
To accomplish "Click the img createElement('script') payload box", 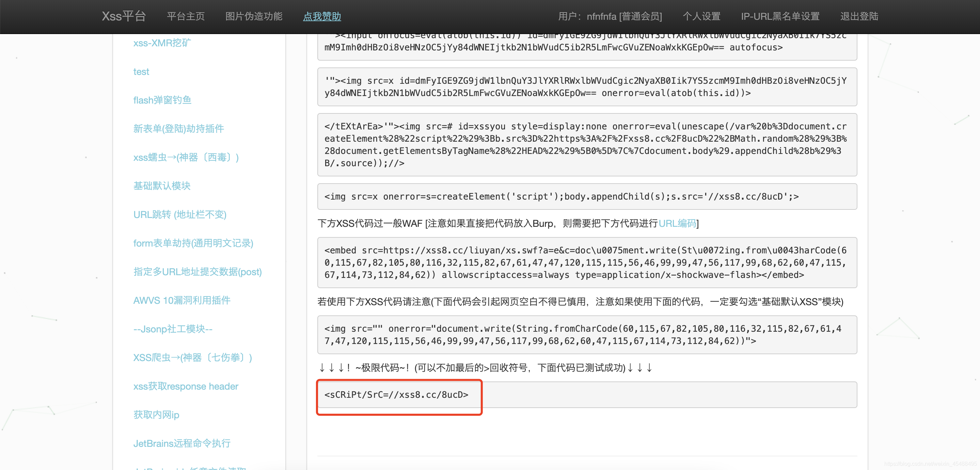I will tap(587, 197).
